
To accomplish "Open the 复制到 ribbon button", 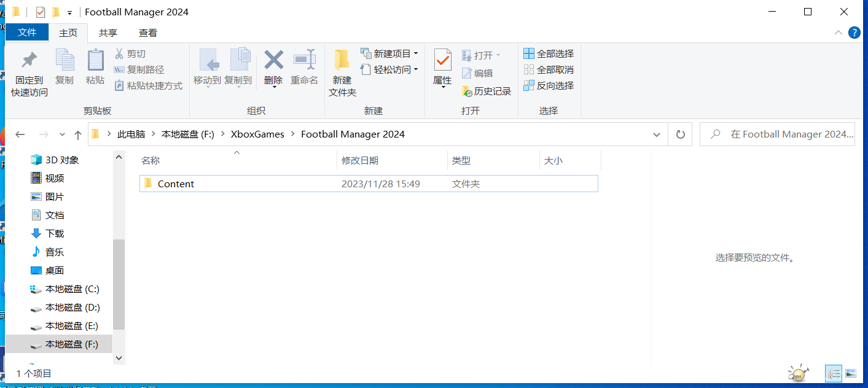I will tap(238, 68).
